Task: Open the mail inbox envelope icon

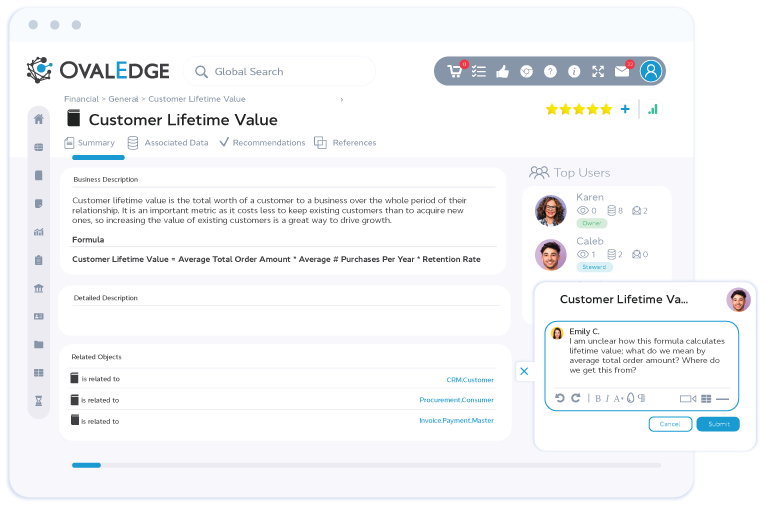Action: tap(622, 71)
